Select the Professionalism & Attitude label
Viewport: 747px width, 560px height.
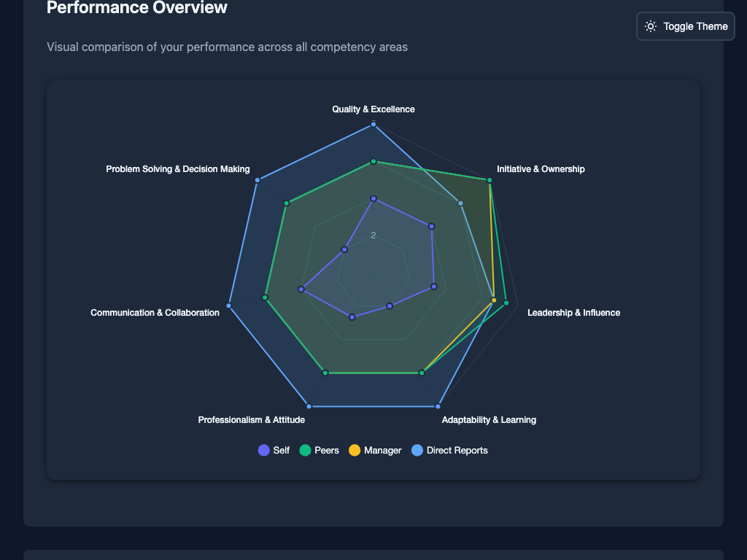click(252, 420)
